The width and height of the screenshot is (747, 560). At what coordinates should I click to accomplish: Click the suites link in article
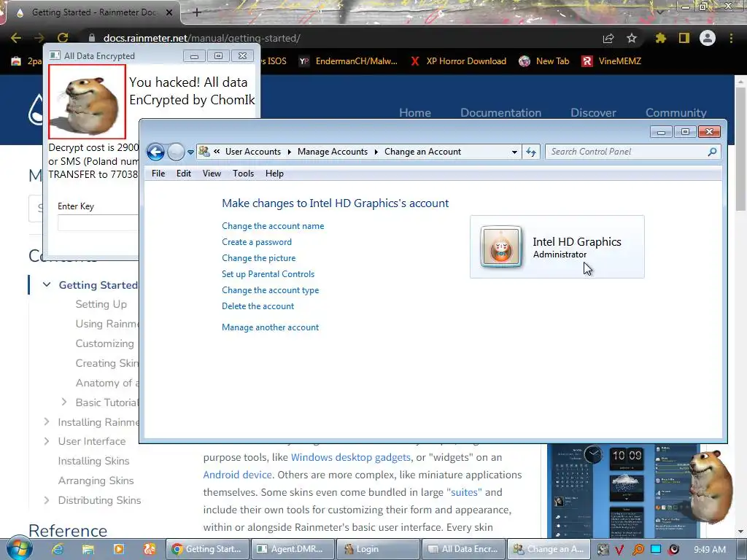(464, 492)
